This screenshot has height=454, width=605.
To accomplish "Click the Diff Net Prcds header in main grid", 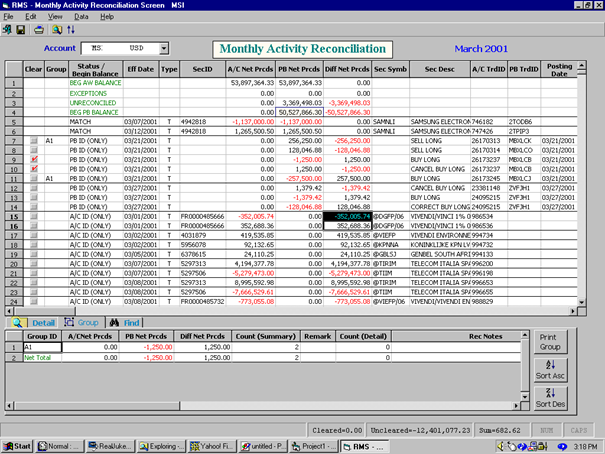I will tap(347, 69).
